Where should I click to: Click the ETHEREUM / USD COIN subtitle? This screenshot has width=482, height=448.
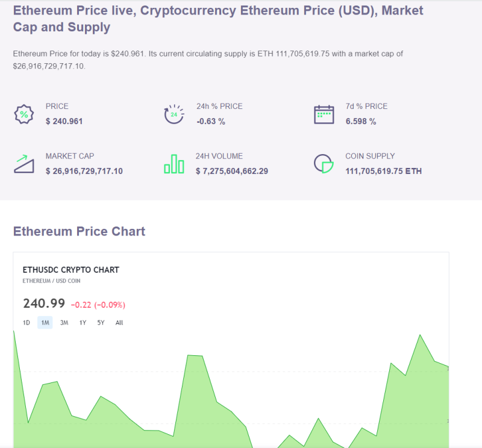coord(51,281)
